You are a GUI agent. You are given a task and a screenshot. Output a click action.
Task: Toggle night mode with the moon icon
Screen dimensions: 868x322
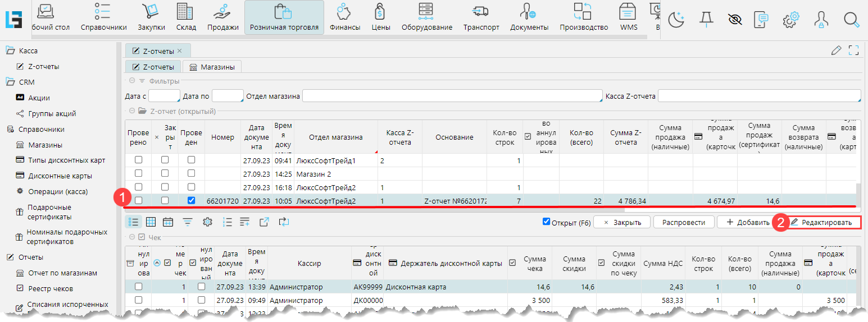pos(676,20)
